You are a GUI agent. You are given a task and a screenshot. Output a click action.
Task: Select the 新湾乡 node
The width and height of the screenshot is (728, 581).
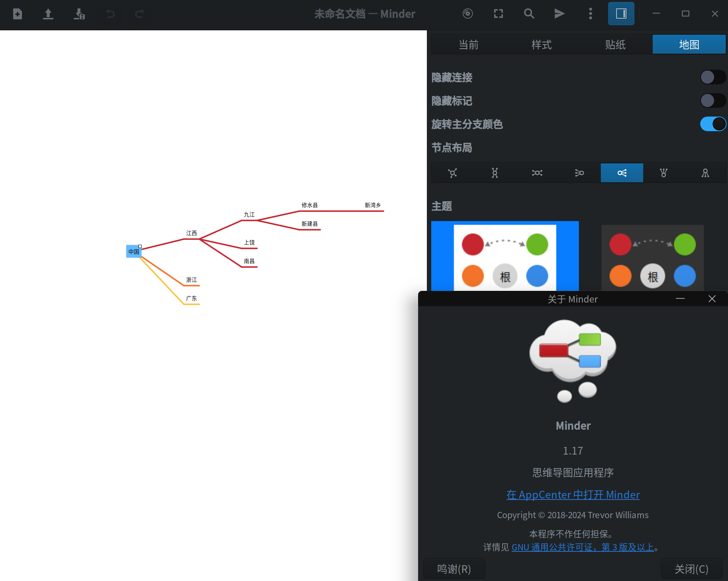coord(373,205)
